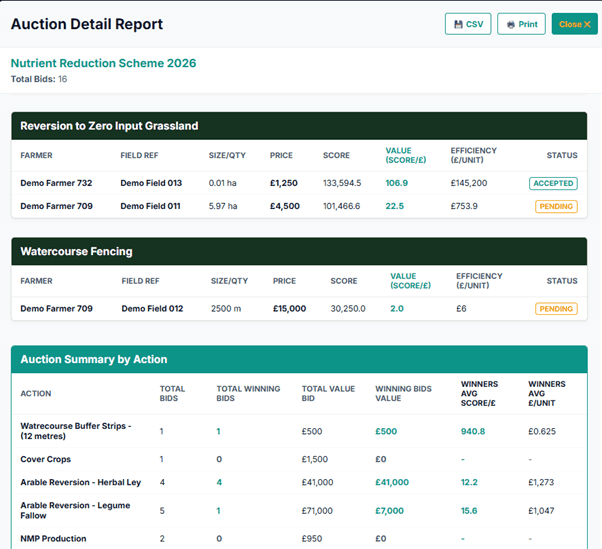Click Demo Field 011 reference
Viewport: 602px width, 549px height.
[151, 207]
